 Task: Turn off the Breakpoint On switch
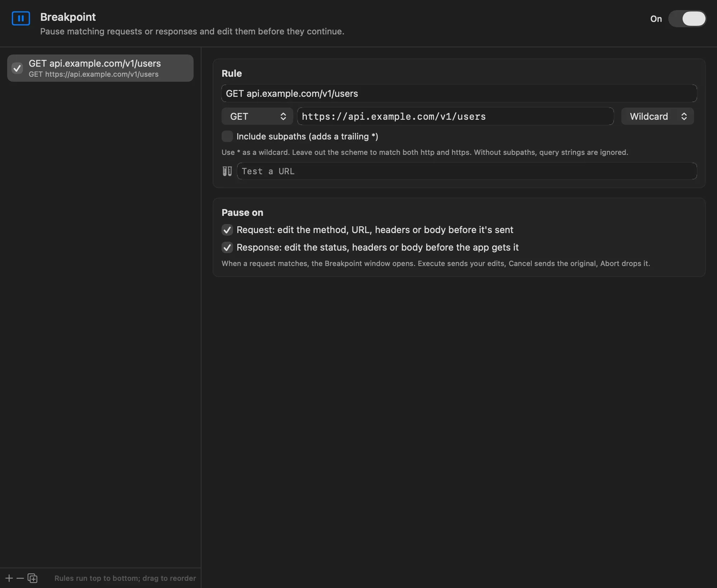[687, 19]
